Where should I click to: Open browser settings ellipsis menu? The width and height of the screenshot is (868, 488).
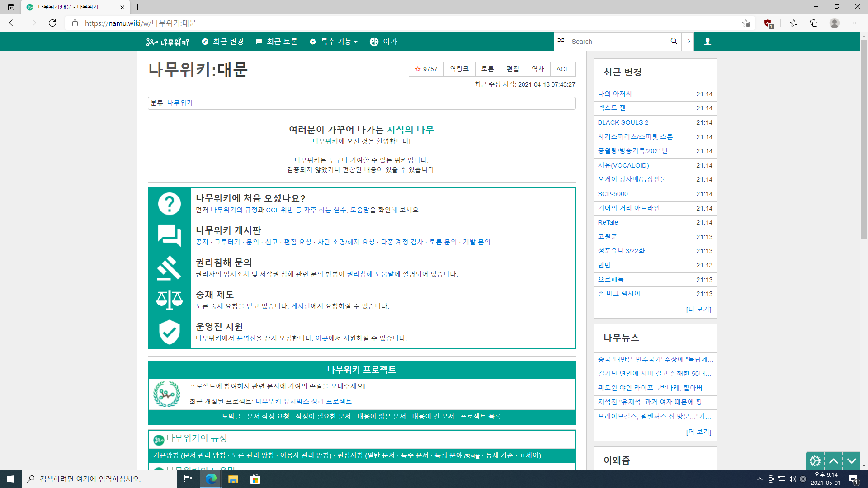point(855,23)
